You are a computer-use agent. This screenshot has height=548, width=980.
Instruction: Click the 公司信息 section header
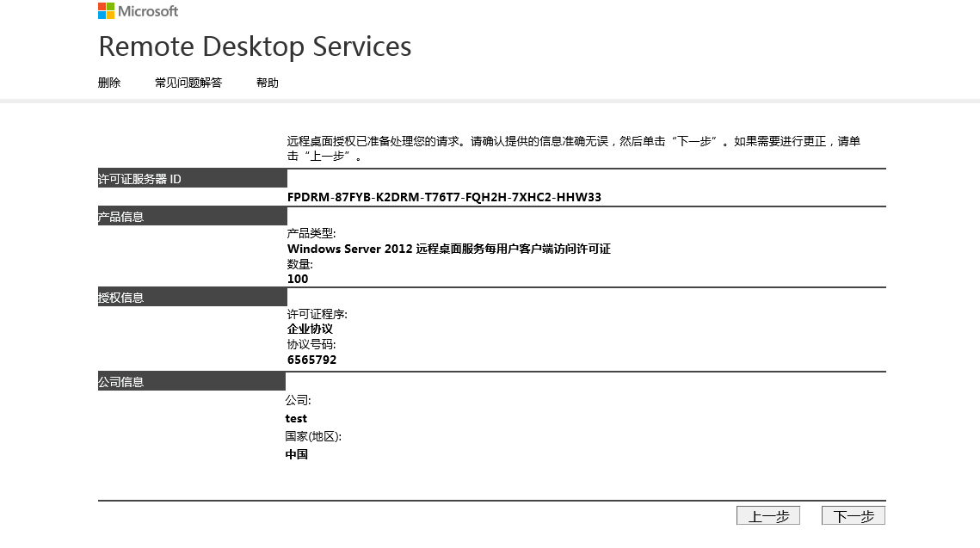192,382
